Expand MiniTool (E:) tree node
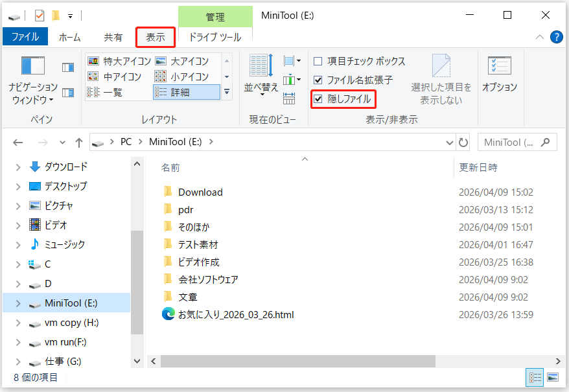The height and width of the screenshot is (392, 569). point(17,303)
